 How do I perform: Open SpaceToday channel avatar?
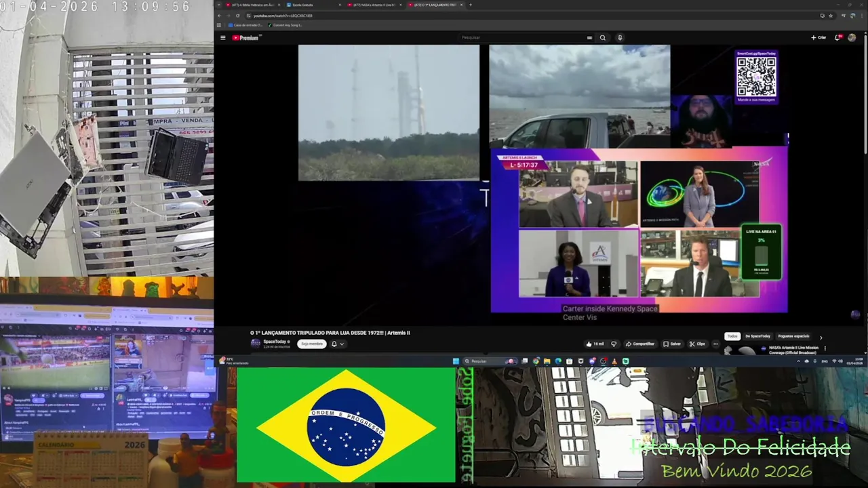point(256,344)
